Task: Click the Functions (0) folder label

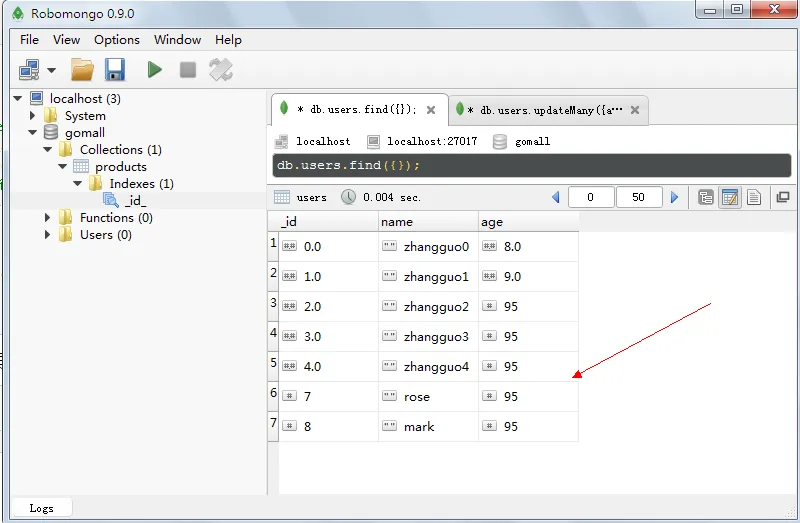Action: (116, 218)
